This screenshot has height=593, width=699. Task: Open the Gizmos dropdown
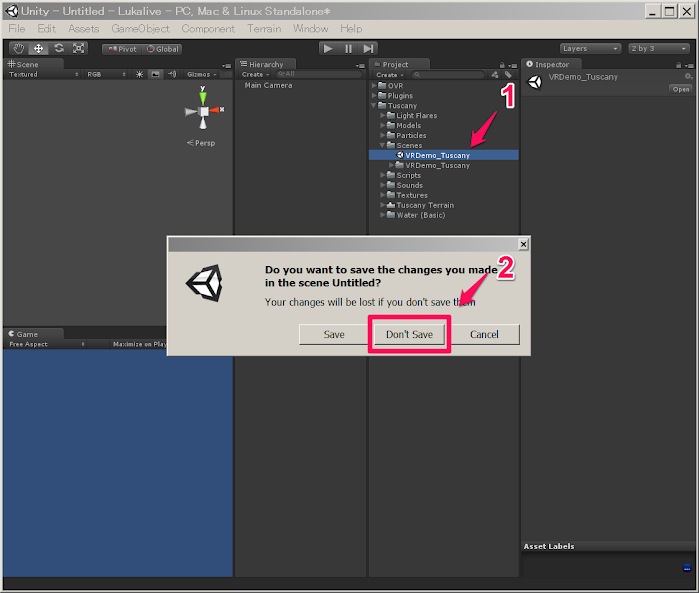[x=202, y=74]
